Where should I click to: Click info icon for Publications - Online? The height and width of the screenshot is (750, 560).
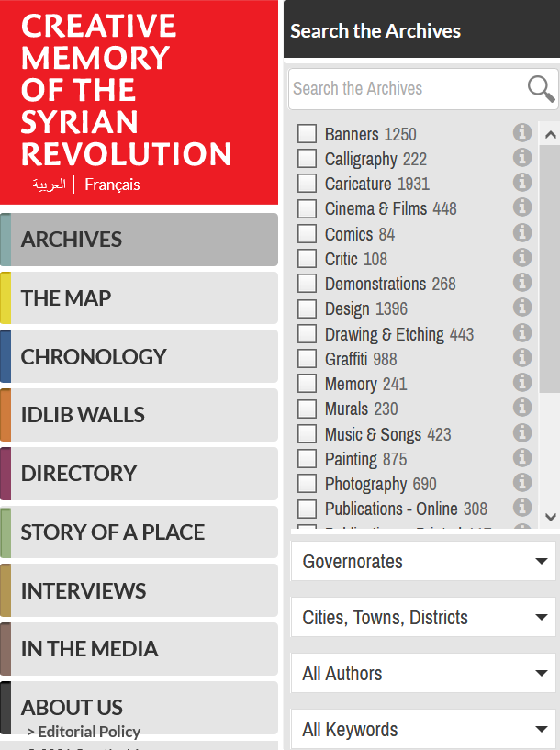[x=522, y=507]
